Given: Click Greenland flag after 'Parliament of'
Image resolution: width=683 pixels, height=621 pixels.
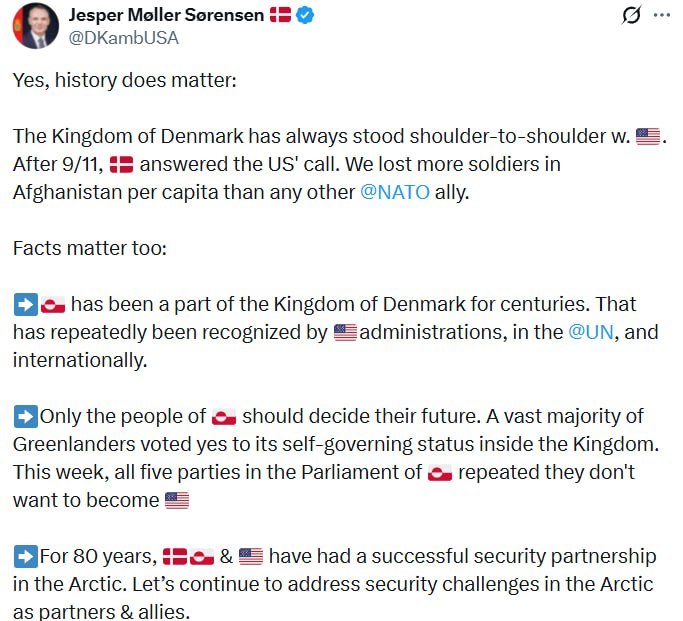Looking at the screenshot, I should click(440, 472).
